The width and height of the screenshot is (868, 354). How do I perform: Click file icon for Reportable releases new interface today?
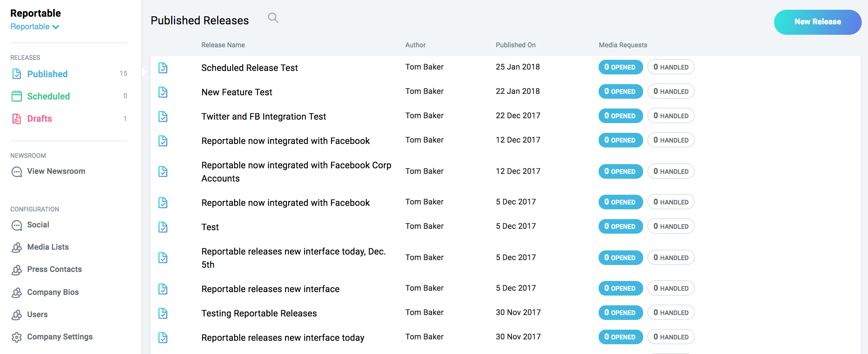(163, 338)
